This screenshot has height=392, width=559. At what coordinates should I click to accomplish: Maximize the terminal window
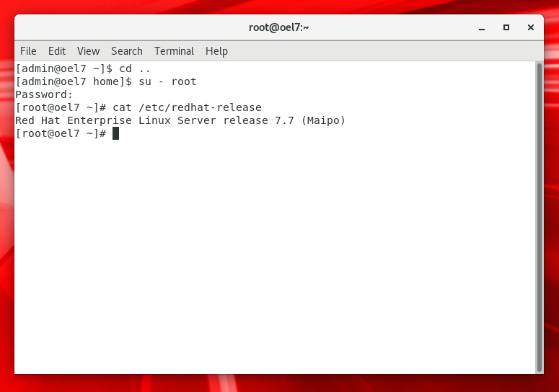point(506,27)
